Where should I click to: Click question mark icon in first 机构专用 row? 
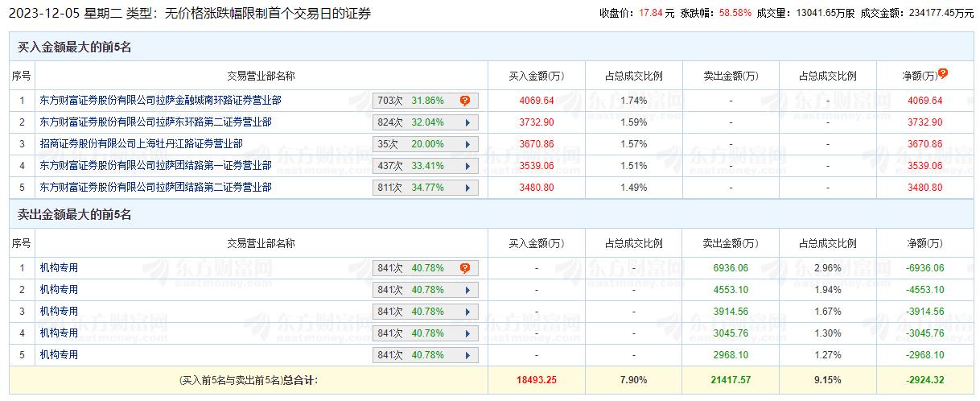pyautogui.click(x=465, y=268)
